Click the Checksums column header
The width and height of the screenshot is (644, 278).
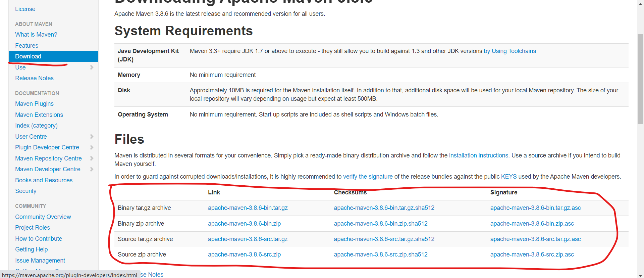(350, 192)
